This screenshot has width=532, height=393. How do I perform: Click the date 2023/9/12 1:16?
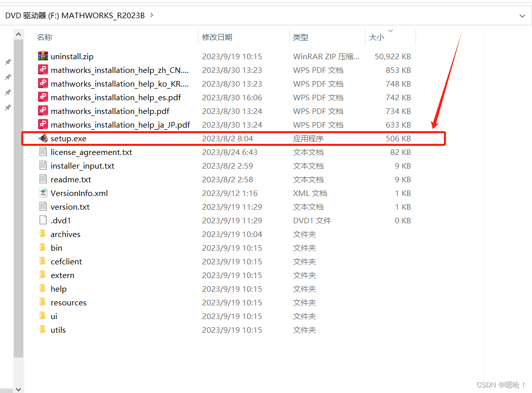[230, 193]
